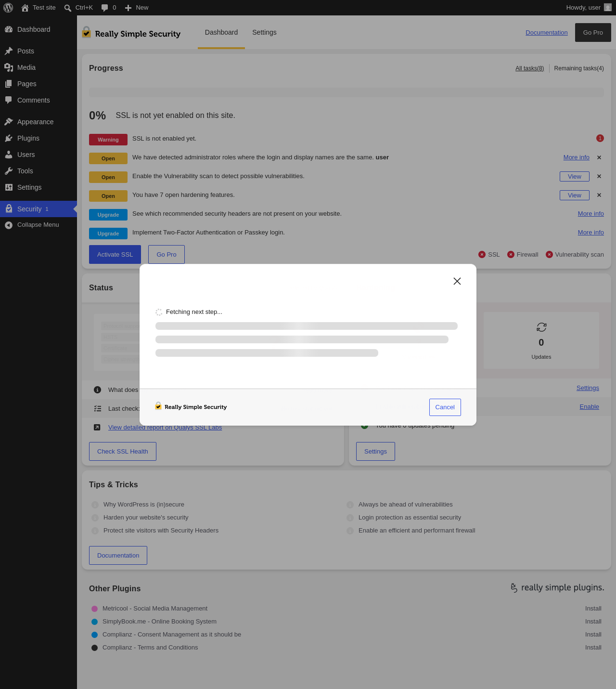616x689 pixels.
Task: Open the Ctrl+K search command palette
Action: [x=78, y=8]
